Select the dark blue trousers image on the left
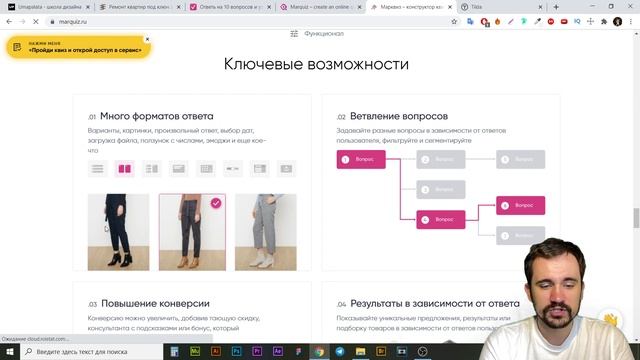This screenshot has height=360, width=640. [118, 232]
